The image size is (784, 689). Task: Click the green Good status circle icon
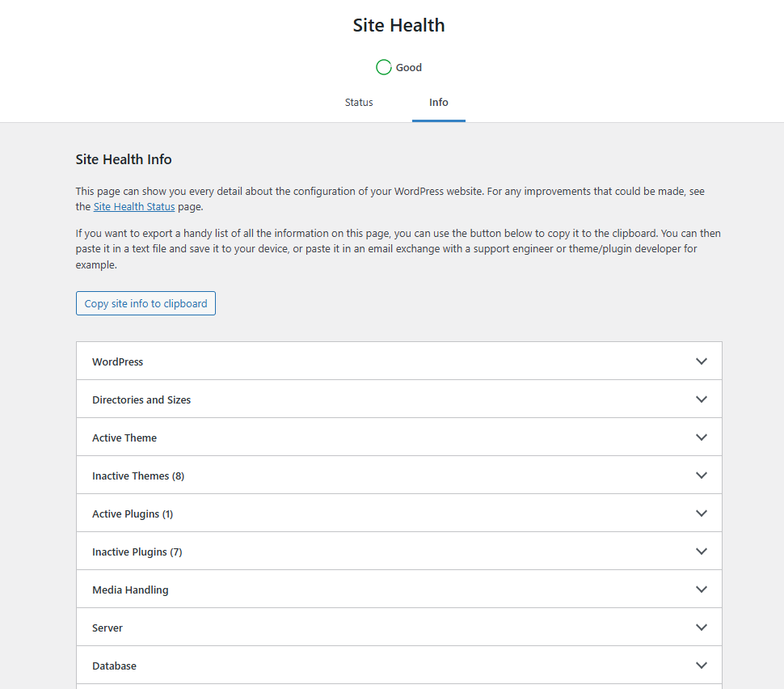click(x=384, y=67)
